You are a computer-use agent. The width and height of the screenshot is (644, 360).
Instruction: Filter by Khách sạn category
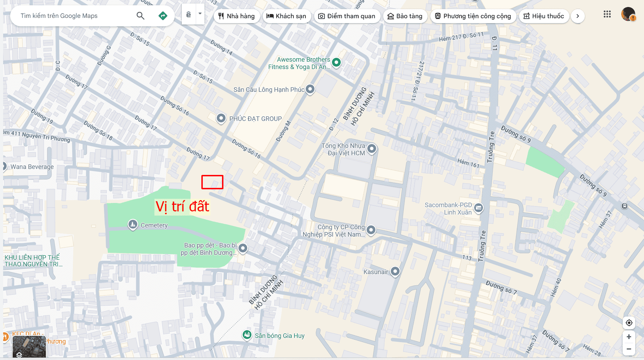tap(286, 16)
